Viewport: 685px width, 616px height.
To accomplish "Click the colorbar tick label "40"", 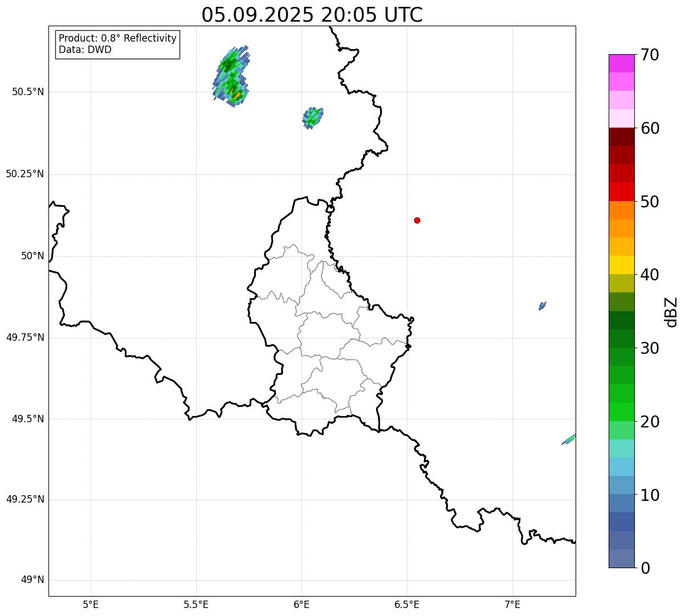I will pos(650,275).
